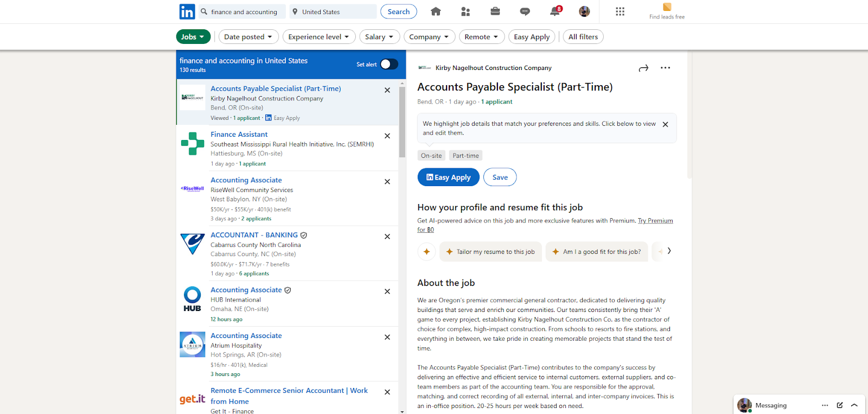This screenshot has height=414, width=868.
Task: Click the get.it company logo
Action: coord(193,399)
